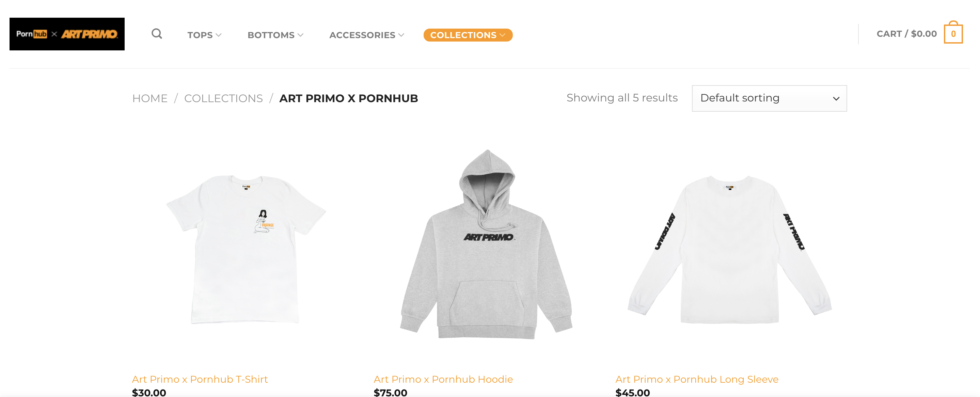Screen dimensions: 980x397
Task: Open the grey Hoodie product image
Action: [x=486, y=244]
